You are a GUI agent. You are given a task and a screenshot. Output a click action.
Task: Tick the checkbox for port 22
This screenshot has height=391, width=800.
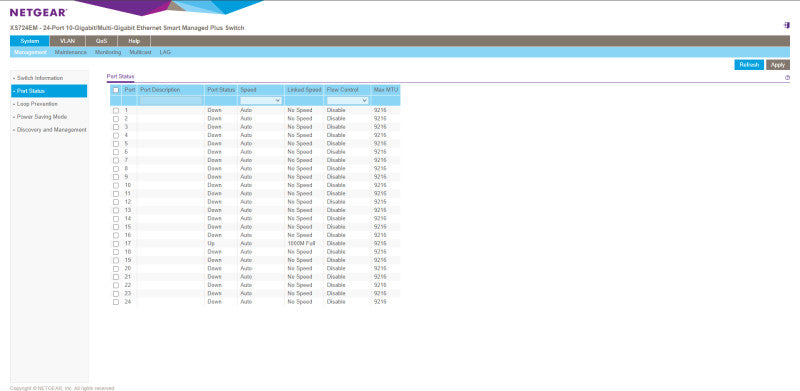[x=116, y=285]
